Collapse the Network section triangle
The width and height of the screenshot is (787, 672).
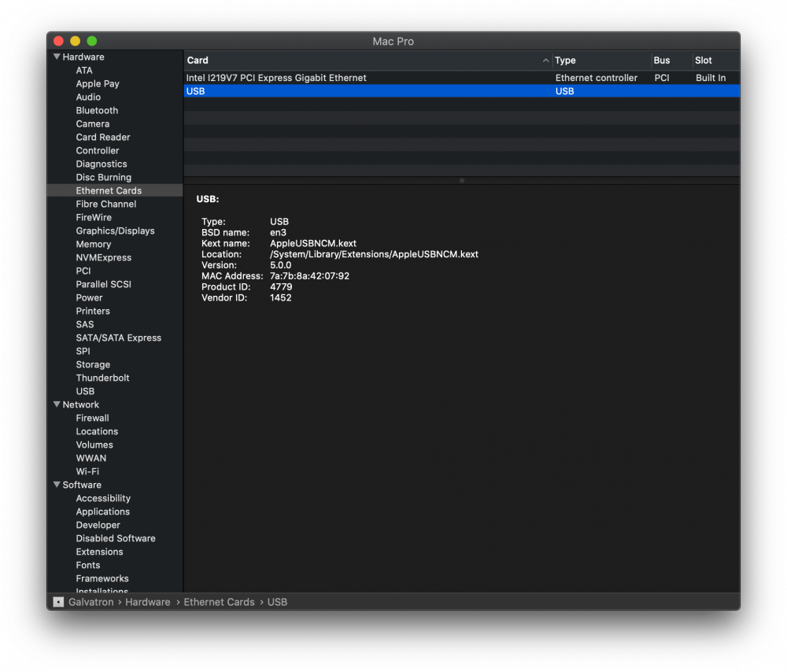(x=57, y=404)
